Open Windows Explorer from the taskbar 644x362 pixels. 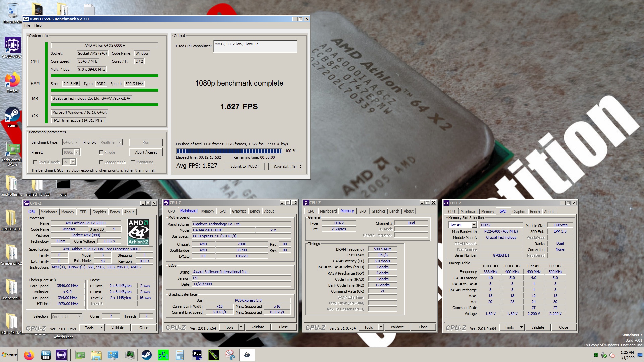(96, 355)
